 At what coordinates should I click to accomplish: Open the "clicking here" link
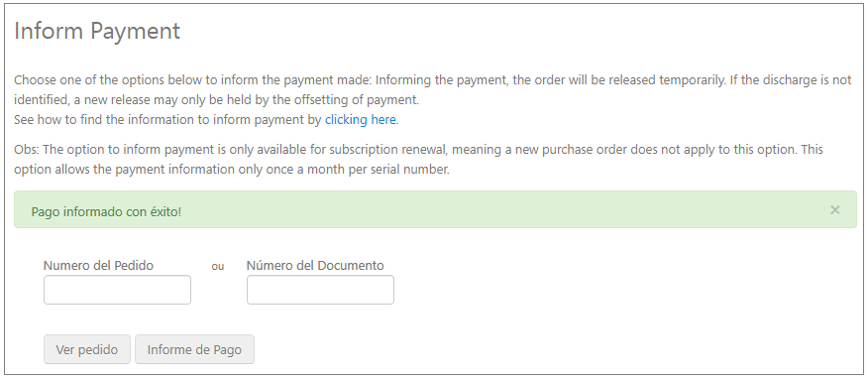360,120
